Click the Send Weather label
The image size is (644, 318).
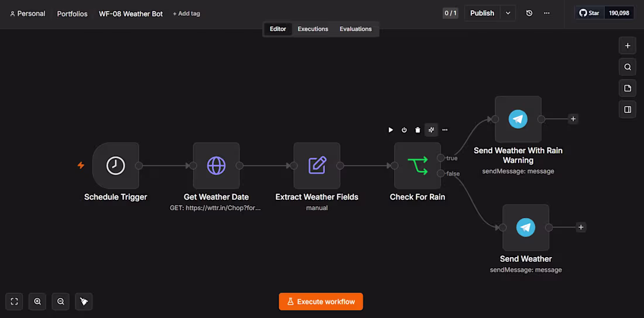[x=526, y=259]
